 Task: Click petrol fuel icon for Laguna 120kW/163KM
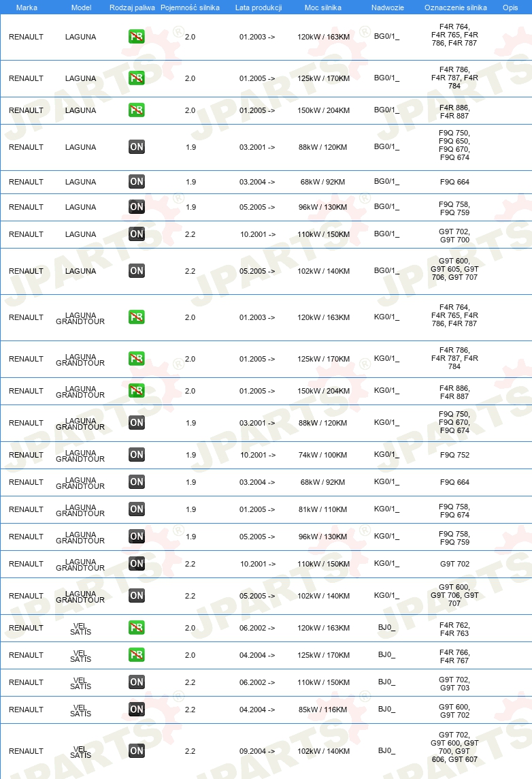[137, 36]
